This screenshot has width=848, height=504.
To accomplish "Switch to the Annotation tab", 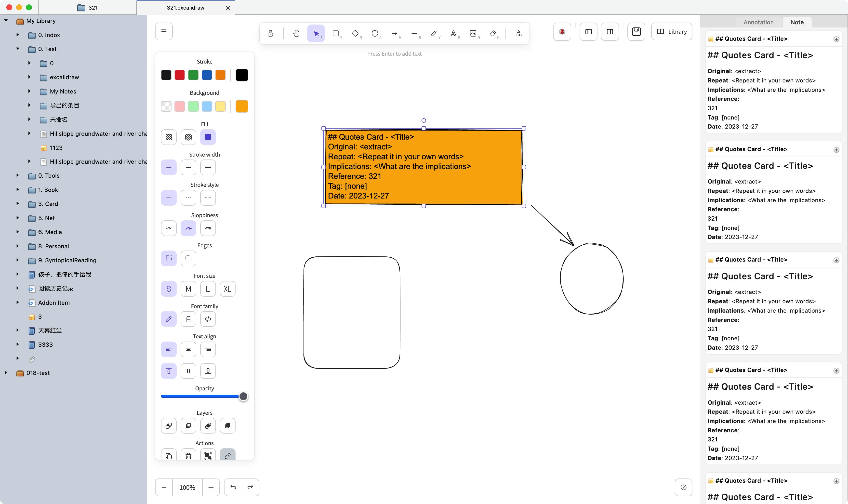I will pyautogui.click(x=758, y=22).
